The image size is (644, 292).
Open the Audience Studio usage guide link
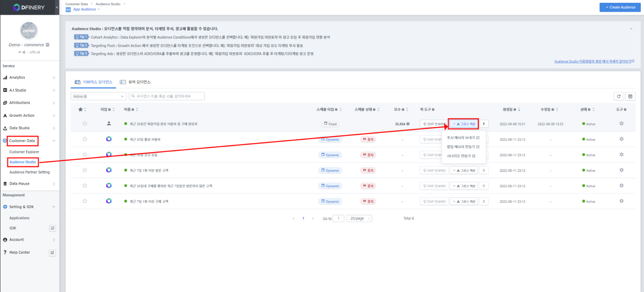(594, 61)
